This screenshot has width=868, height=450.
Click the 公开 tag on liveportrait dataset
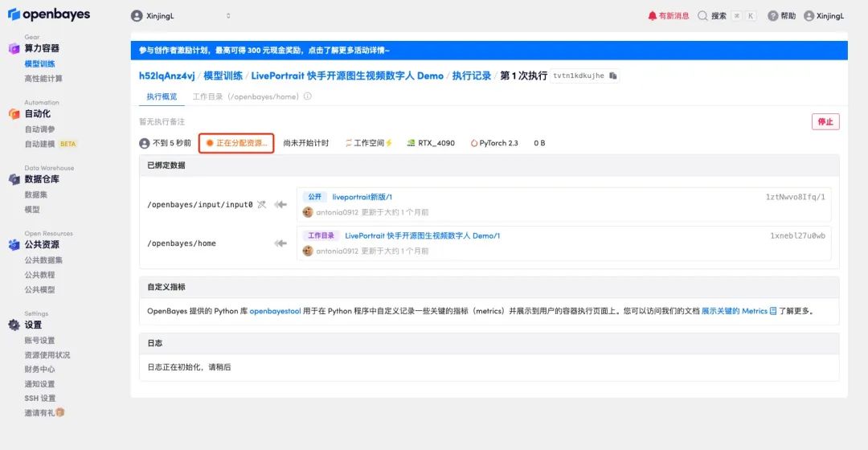point(314,197)
